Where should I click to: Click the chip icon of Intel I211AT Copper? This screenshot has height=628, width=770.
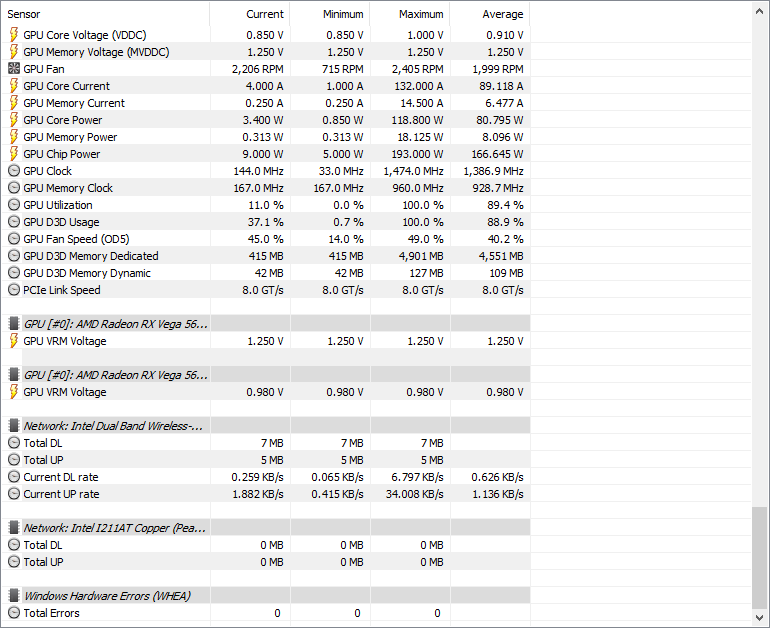coord(14,528)
